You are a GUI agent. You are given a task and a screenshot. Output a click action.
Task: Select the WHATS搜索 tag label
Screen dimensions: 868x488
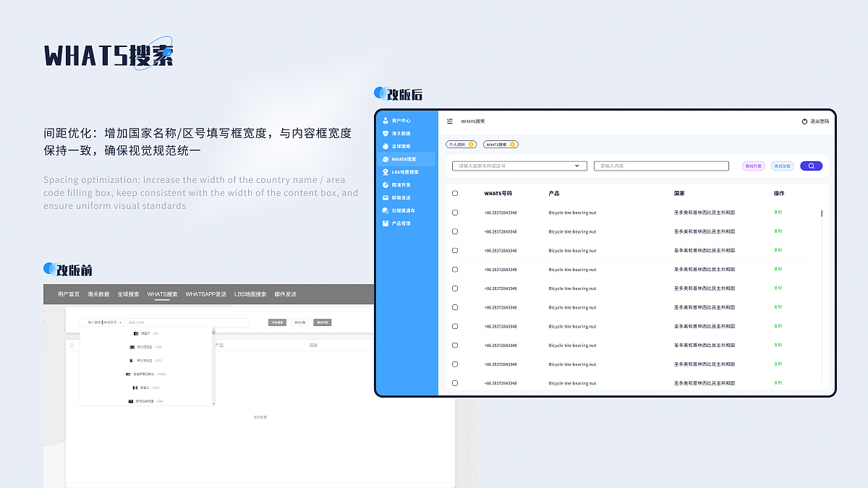point(495,145)
